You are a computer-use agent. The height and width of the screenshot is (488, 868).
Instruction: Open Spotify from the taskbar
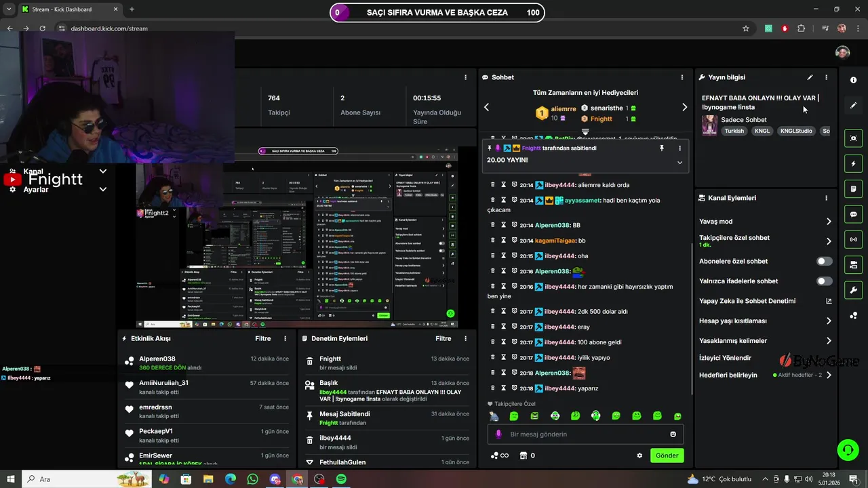342,479
